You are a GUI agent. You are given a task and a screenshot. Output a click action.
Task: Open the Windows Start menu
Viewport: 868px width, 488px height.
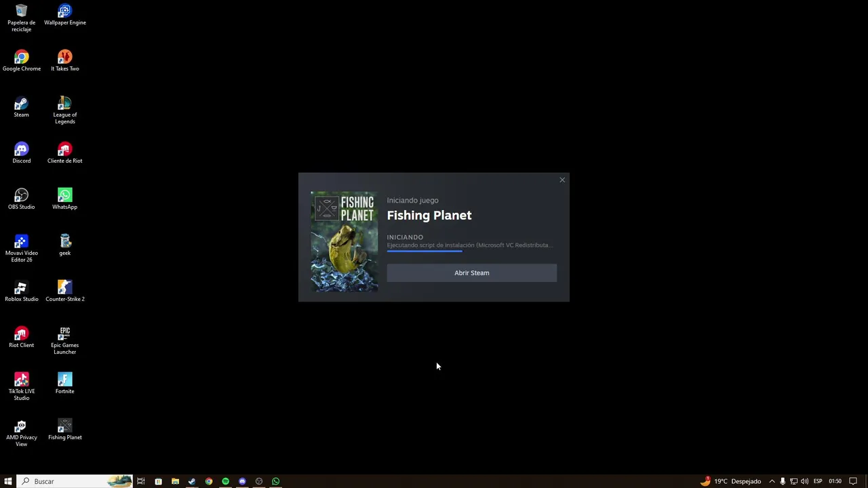pos(8,481)
